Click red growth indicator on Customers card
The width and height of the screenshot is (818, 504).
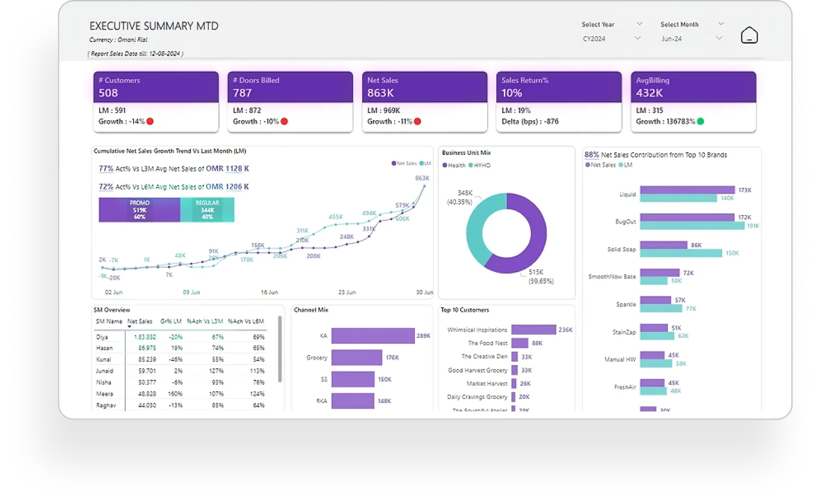(x=150, y=121)
